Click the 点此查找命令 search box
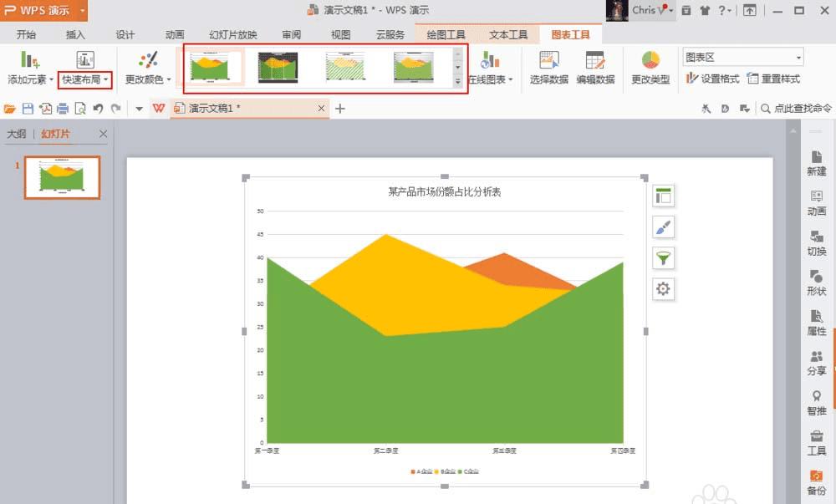Viewport: 836px width, 504px height. [796, 108]
